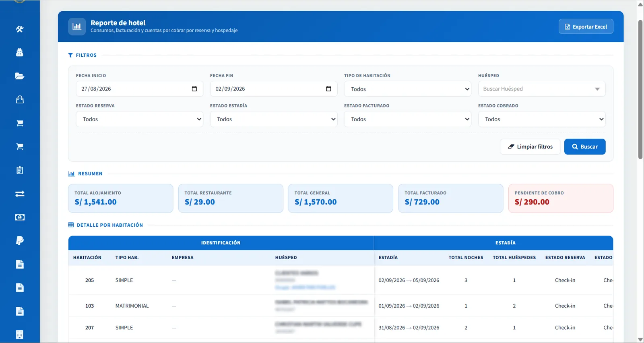
Task: Open the Buscar Huésped dropdown
Action: click(541, 89)
